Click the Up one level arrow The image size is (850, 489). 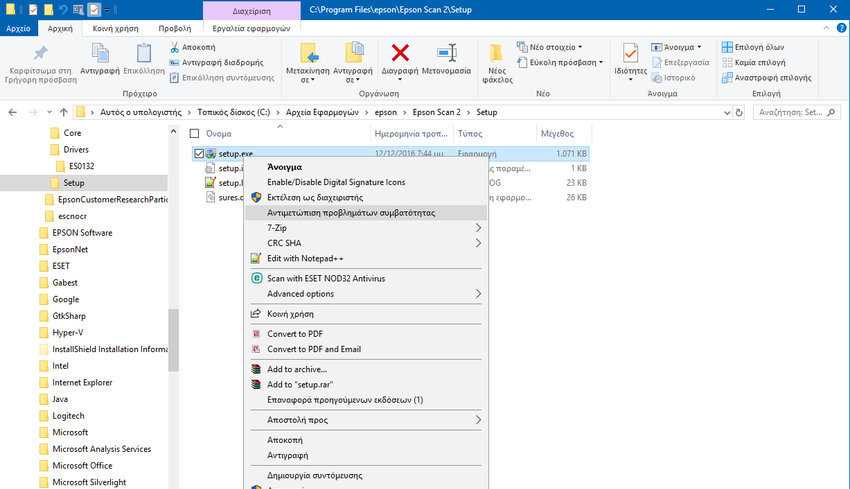63,112
